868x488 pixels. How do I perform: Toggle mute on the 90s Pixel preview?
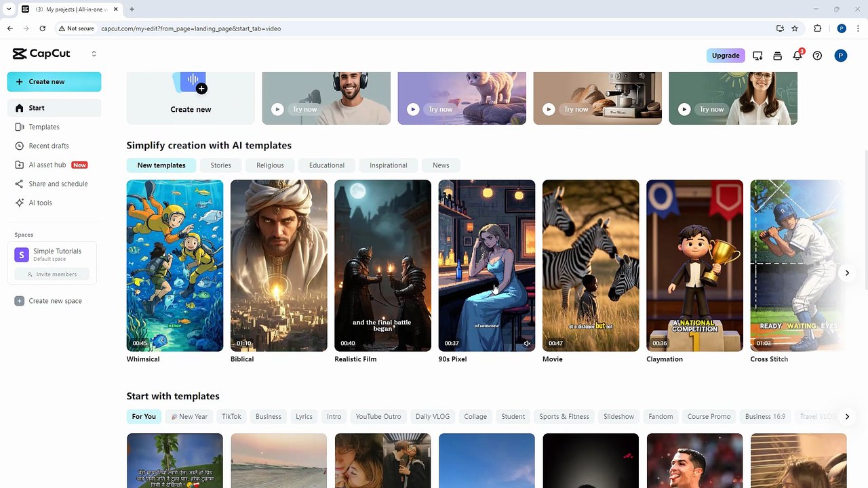pos(527,344)
